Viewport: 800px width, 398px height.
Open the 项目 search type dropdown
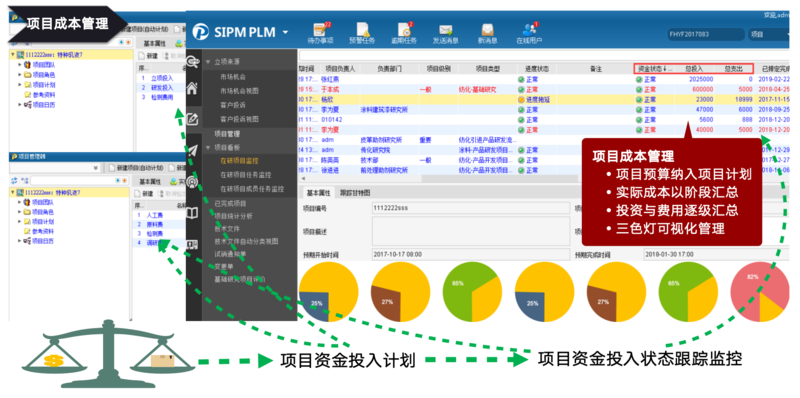click(x=770, y=35)
